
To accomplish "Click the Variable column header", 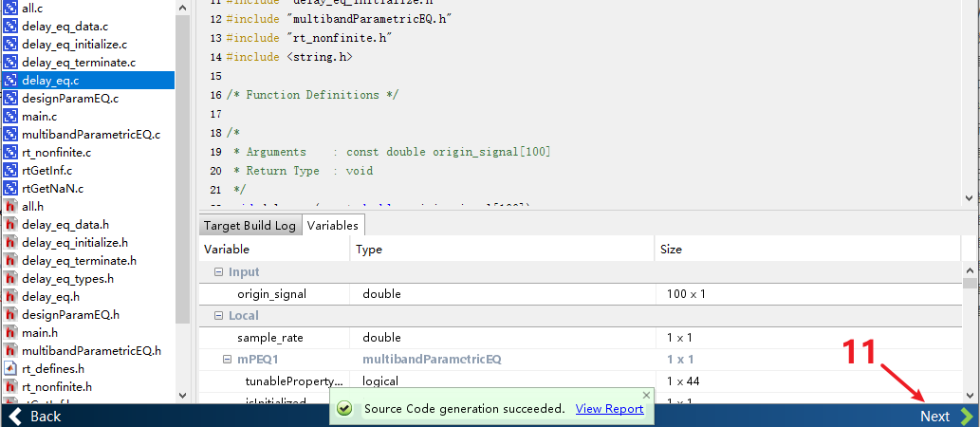I will (x=275, y=249).
